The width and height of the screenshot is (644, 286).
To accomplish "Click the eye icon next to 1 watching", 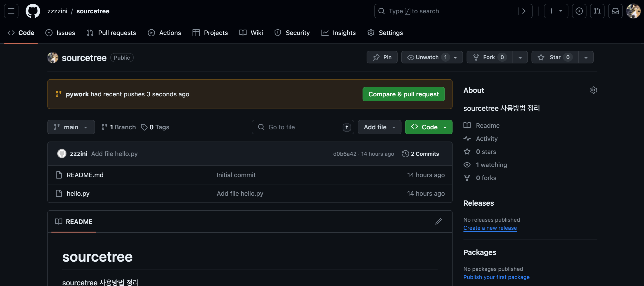I will click(x=467, y=165).
